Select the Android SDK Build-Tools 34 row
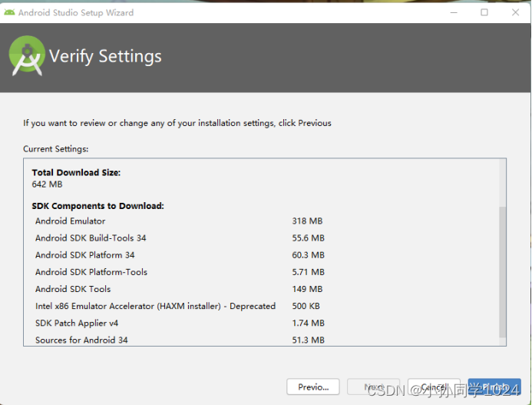The width and height of the screenshot is (532, 405). coord(180,237)
